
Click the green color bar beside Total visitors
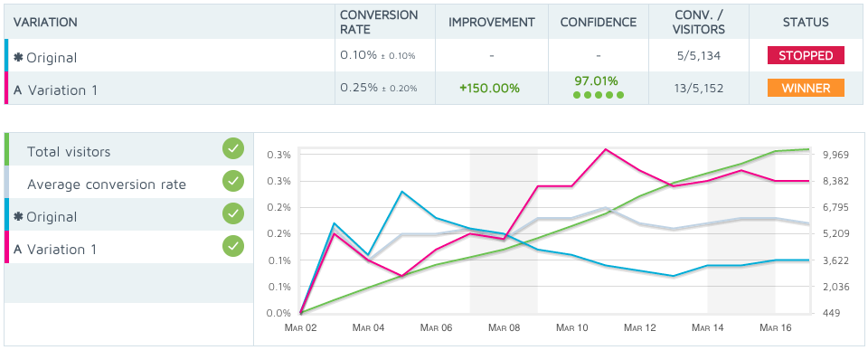tap(6, 149)
